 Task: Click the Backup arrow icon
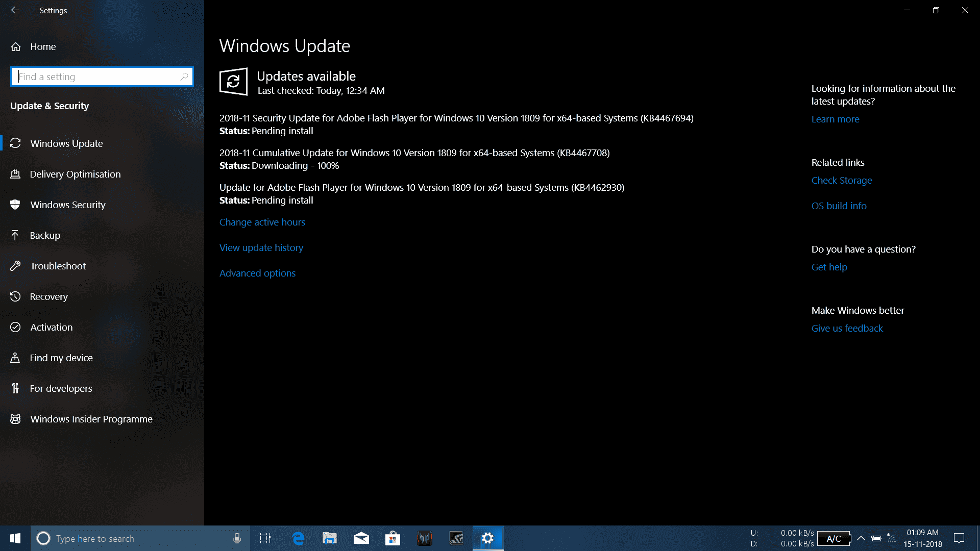[x=15, y=235]
